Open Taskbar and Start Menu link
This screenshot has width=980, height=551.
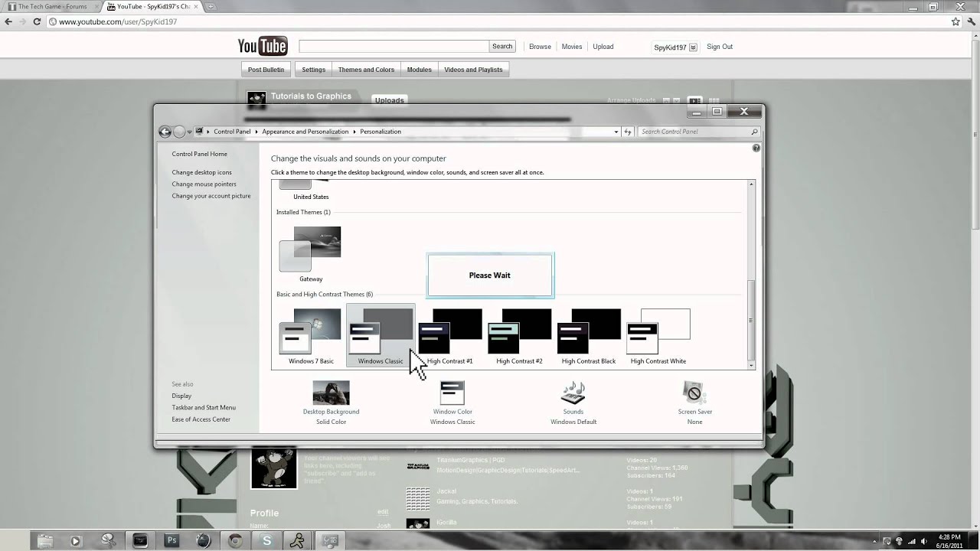pyautogui.click(x=204, y=407)
